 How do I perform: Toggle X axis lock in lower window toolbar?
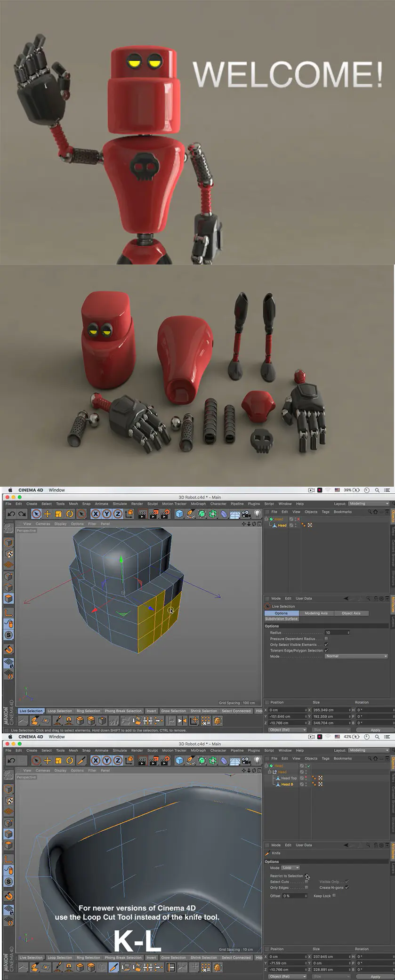pyautogui.click(x=95, y=761)
